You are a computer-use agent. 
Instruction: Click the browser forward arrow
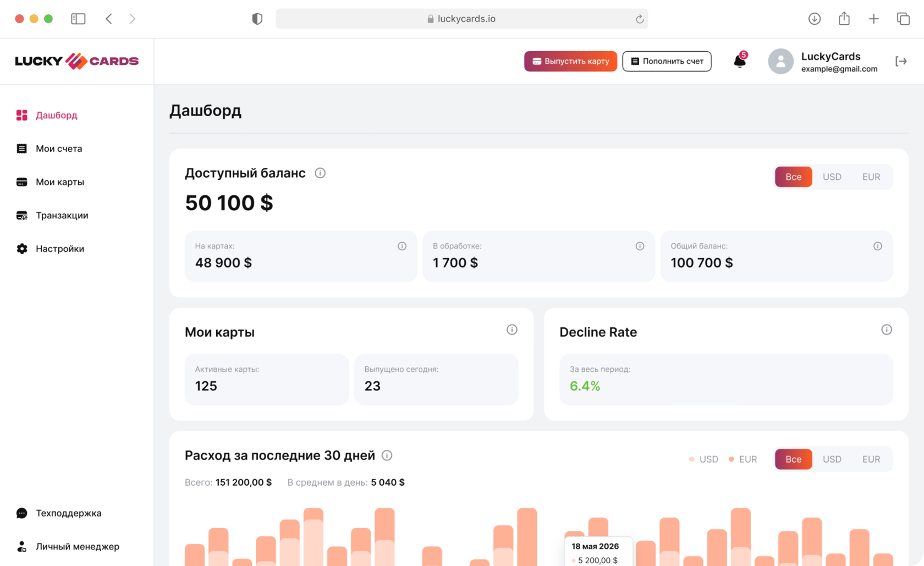click(132, 19)
